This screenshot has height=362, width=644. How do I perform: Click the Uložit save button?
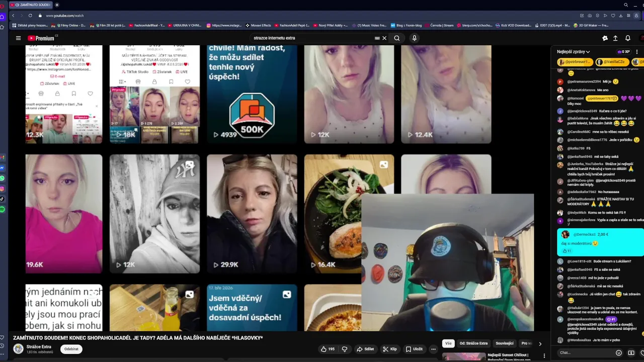[x=414, y=349]
